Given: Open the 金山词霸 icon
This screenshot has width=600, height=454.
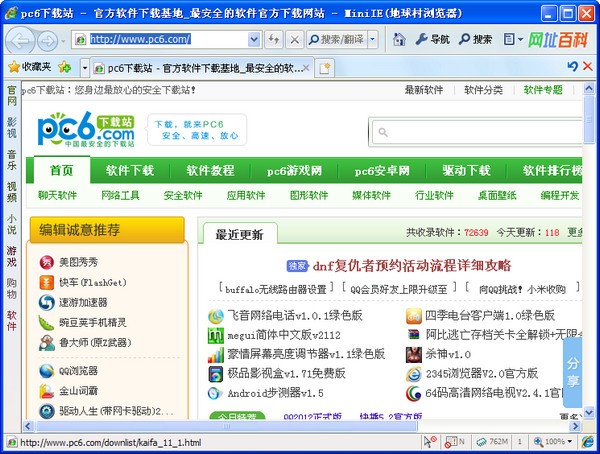Looking at the screenshot, I should coord(46,391).
